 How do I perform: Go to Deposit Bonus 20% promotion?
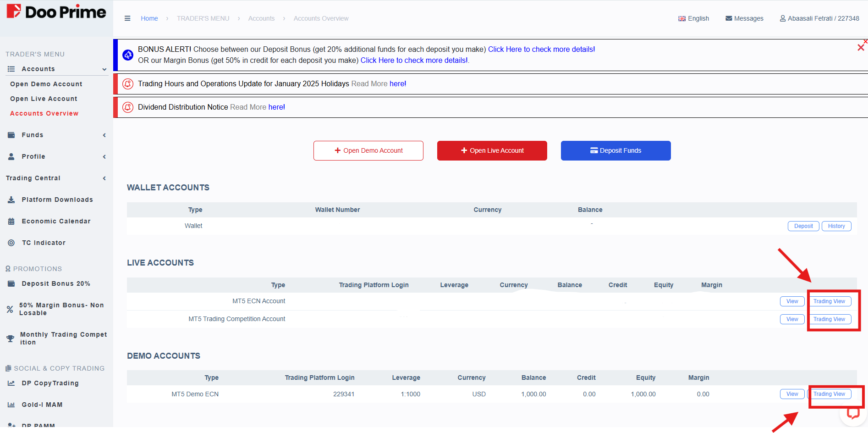click(x=55, y=283)
